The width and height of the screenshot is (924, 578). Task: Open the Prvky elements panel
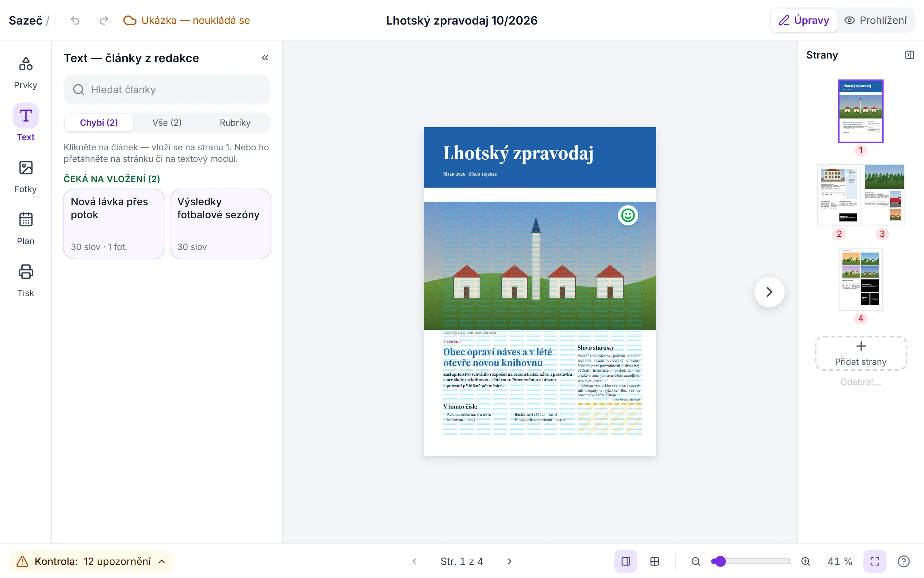point(26,73)
